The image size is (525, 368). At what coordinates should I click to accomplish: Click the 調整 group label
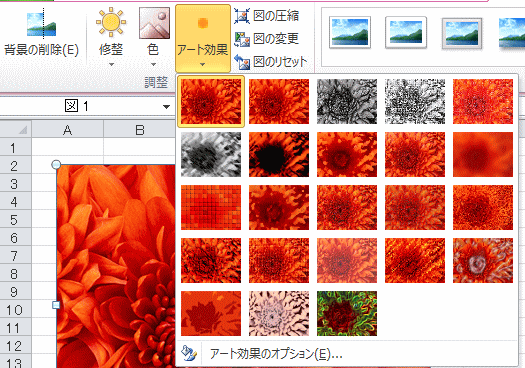coord(156,82)
